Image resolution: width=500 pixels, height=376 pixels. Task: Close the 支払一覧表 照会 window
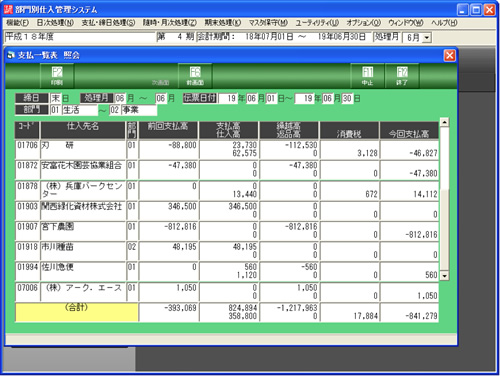[449, 55]
